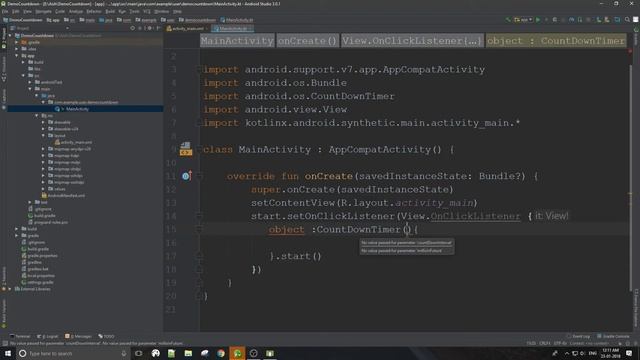Open the Windows Start menu

[8, 353]
